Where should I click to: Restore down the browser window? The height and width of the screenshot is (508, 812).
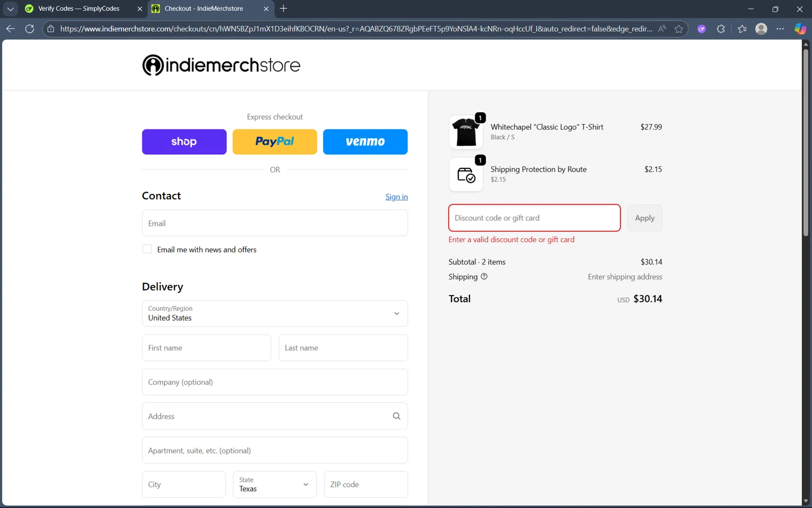tap(775, 9)
